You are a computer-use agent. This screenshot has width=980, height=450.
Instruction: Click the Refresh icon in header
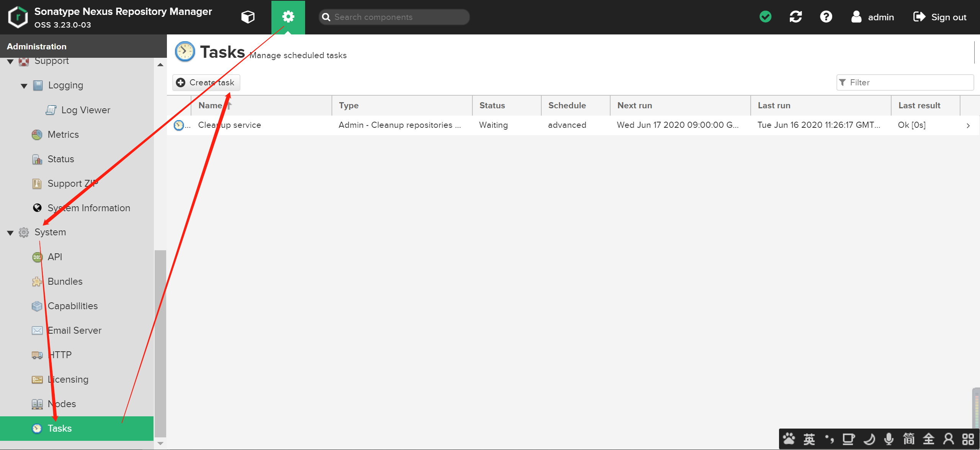[795, 17]
